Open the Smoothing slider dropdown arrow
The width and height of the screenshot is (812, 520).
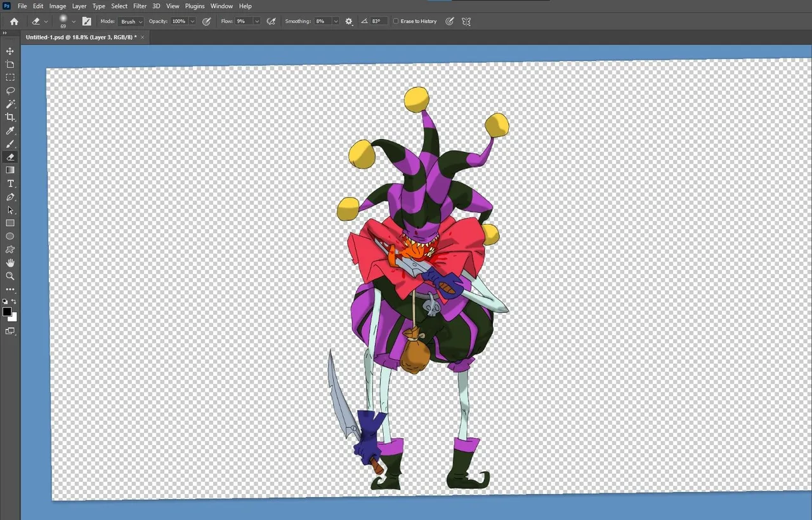click(336, 21)
